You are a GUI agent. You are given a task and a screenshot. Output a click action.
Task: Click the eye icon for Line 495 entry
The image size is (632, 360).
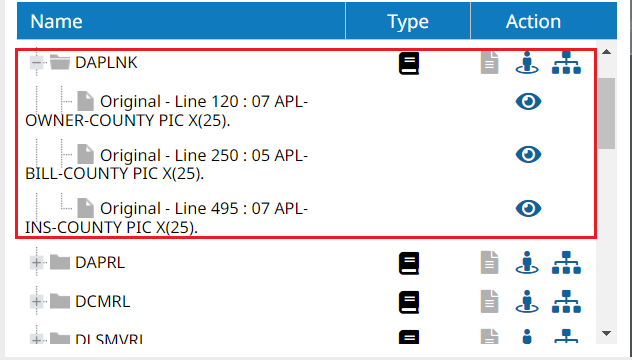pos(528,208)
